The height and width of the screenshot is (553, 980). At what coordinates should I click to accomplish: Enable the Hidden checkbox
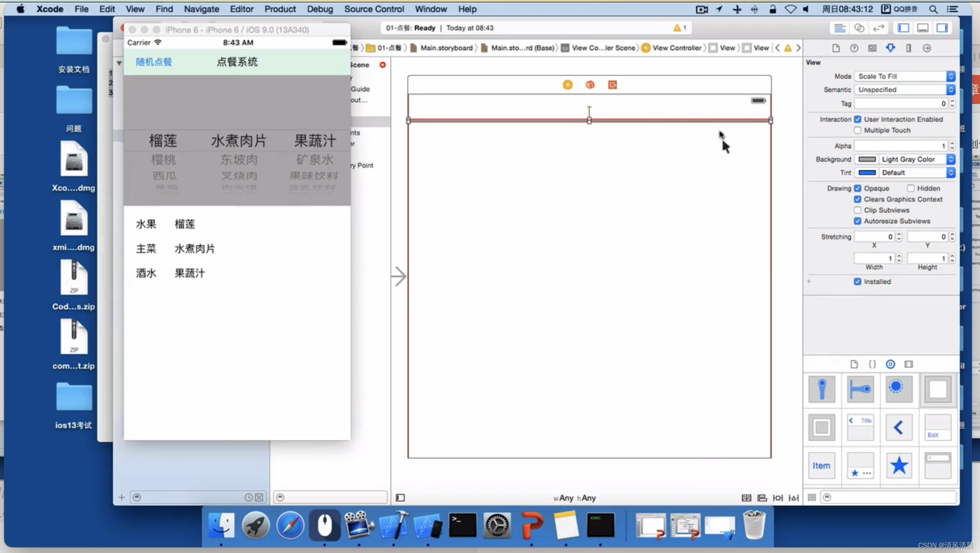911,188
